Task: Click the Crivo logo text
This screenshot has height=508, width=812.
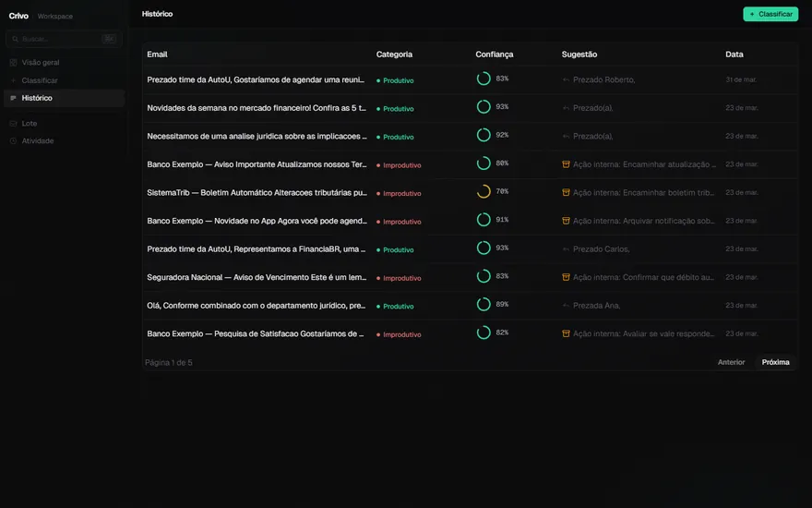Action: coord(18,16)
